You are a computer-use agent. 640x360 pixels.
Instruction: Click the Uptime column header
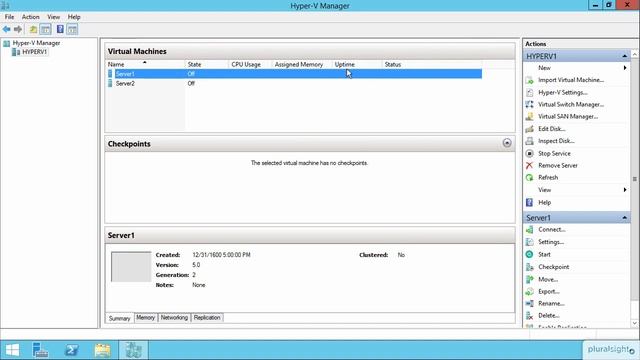tap(357, 64)
